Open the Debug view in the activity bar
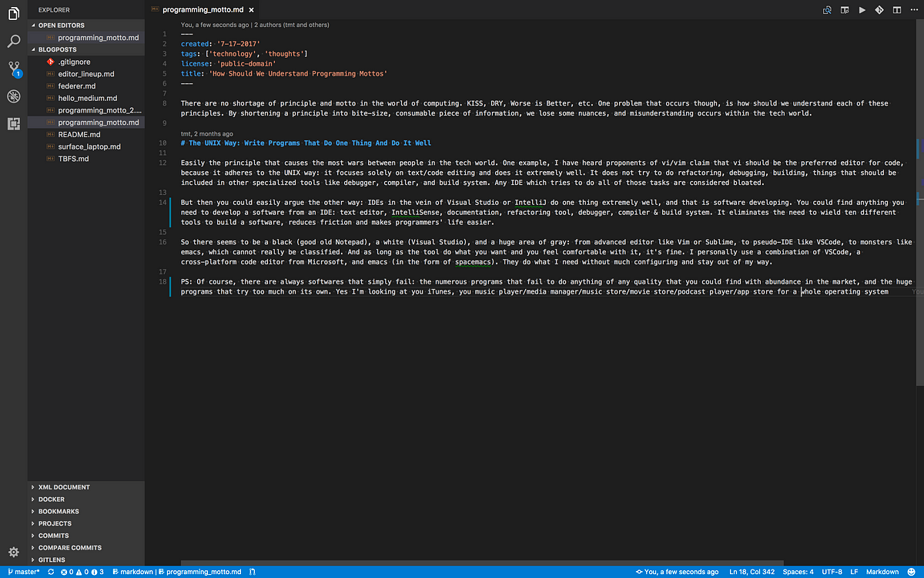Image resolution: width=924 pixels, height=578 pixels. point(13,96)
